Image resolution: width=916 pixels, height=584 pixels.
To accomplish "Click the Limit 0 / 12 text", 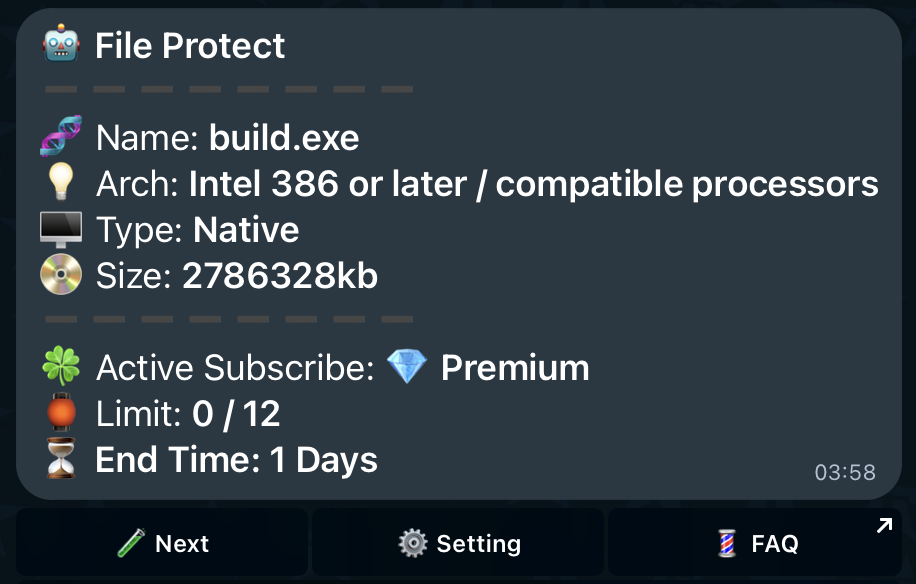I will point(188,414).
